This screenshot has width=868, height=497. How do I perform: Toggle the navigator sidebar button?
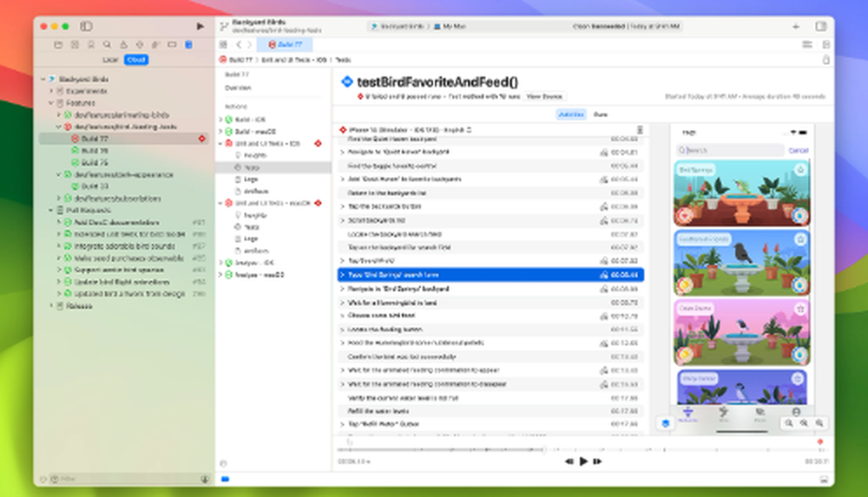(x=86, y=26)
